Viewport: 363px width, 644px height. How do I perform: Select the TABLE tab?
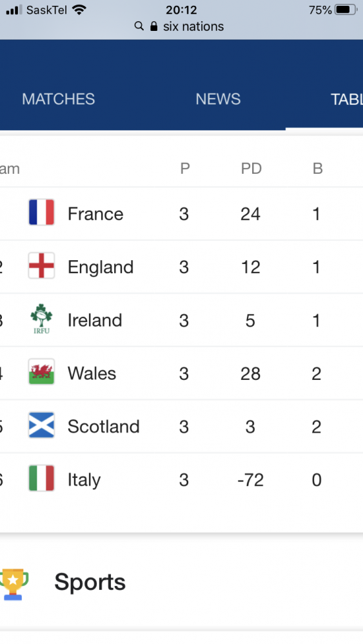[x=346, y=99]
